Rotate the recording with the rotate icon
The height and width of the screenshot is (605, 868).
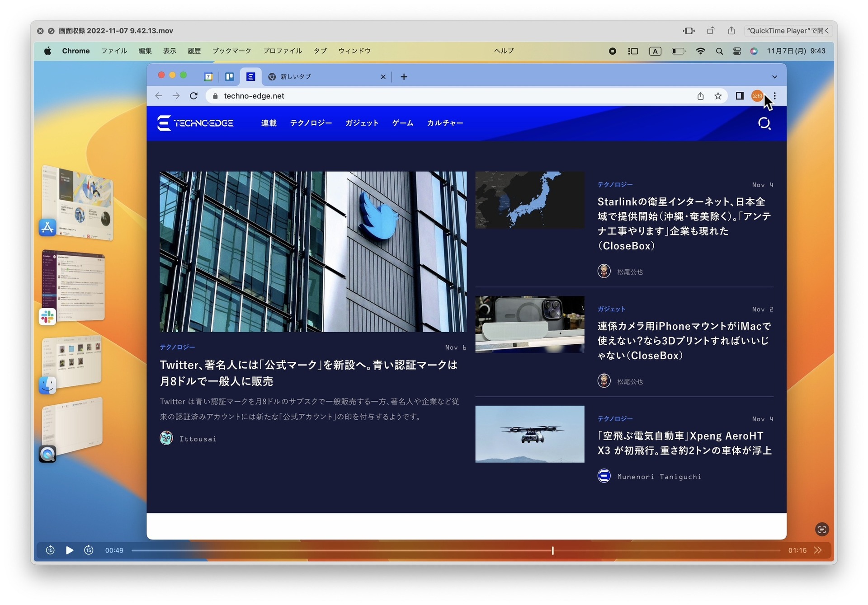tap(711, 31)
